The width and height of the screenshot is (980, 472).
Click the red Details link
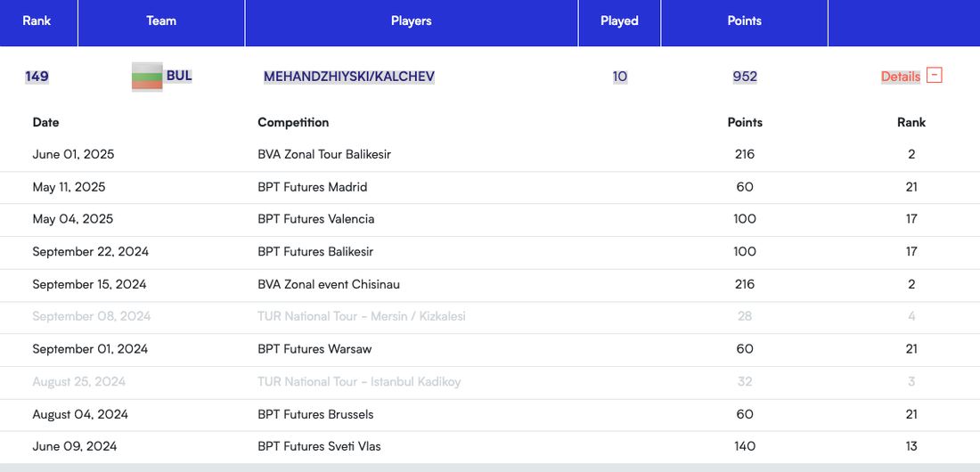[x=900, y=77]
